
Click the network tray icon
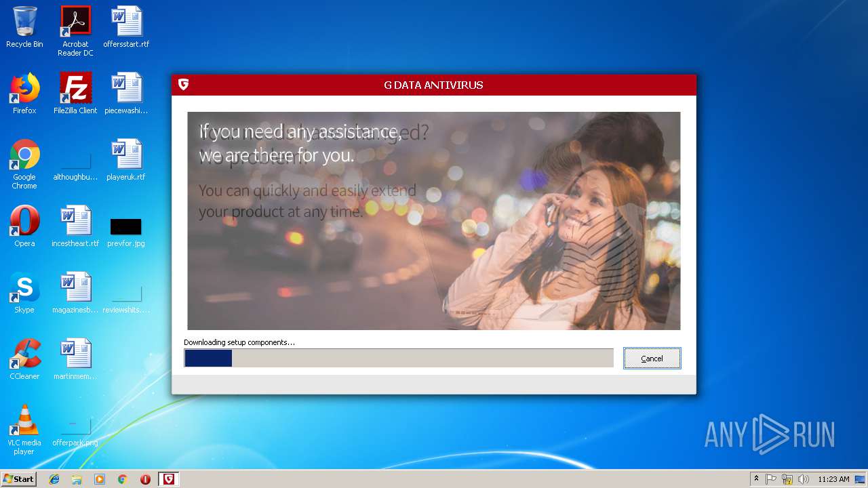(787, 479)
